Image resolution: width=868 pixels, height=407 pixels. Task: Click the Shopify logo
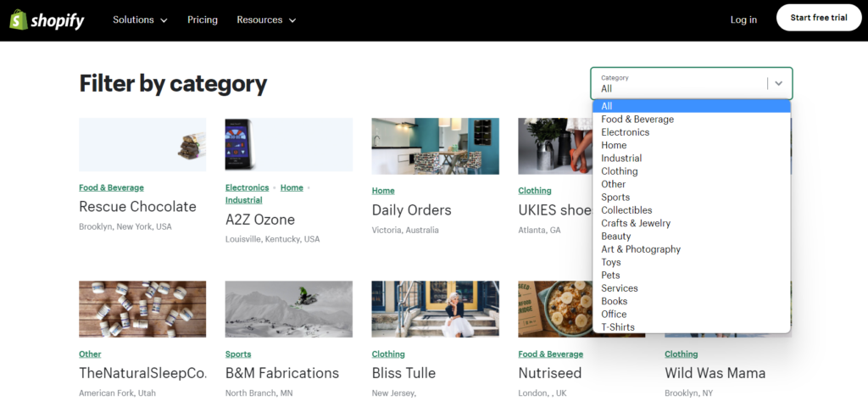(x=47, y=20)
